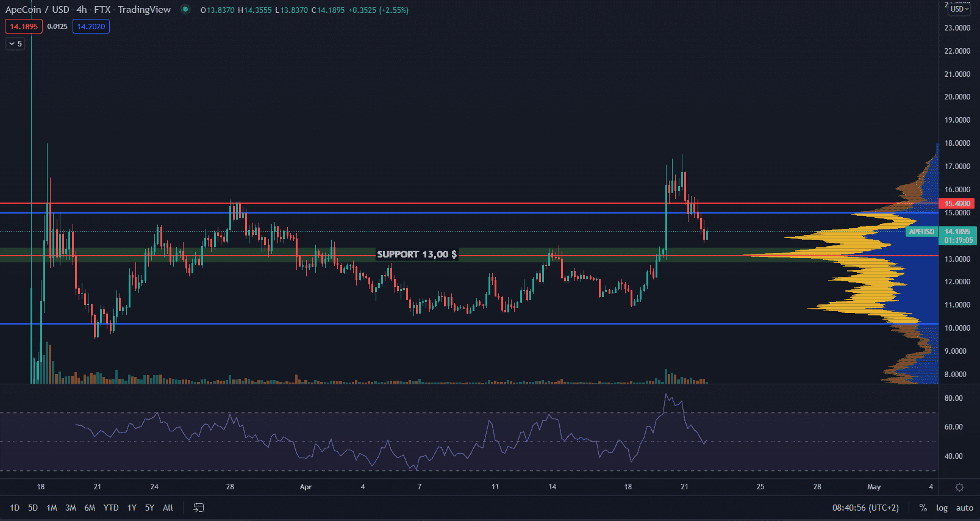Screen dimensions: 980x521
Task: Select the 5Y date range
Action: click(x=149, y=508)
